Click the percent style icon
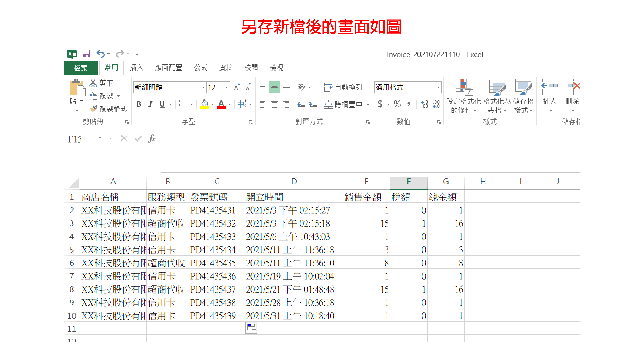644x354 pixels. click(x=397, y=104)
